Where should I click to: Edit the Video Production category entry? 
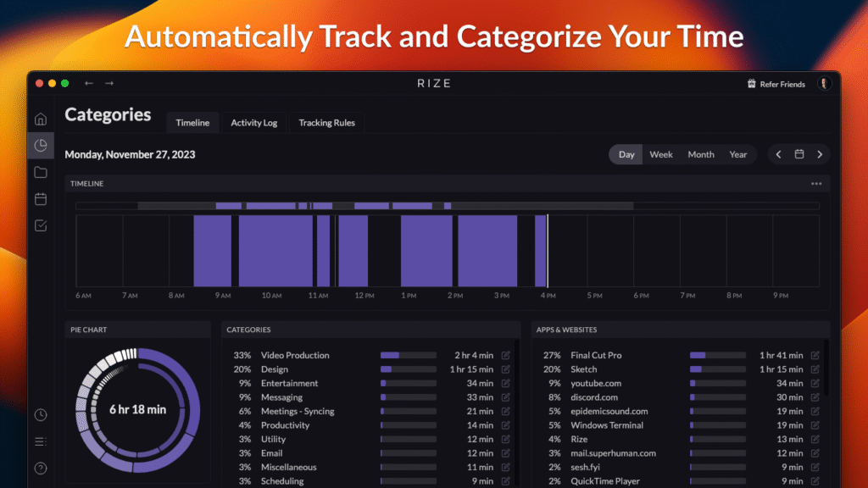tap(505, 355)
